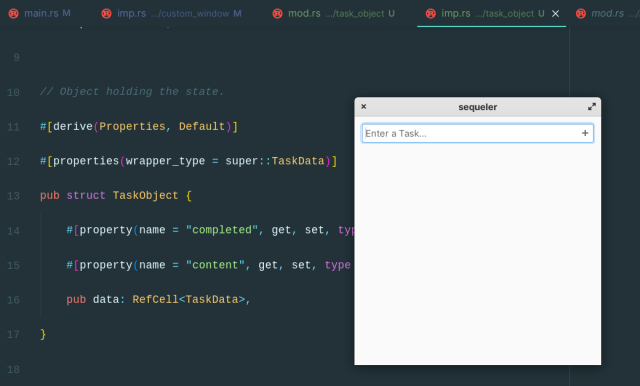Click the "content" string literal
Viewport: 640px width, 386px height.
point(215,265)
